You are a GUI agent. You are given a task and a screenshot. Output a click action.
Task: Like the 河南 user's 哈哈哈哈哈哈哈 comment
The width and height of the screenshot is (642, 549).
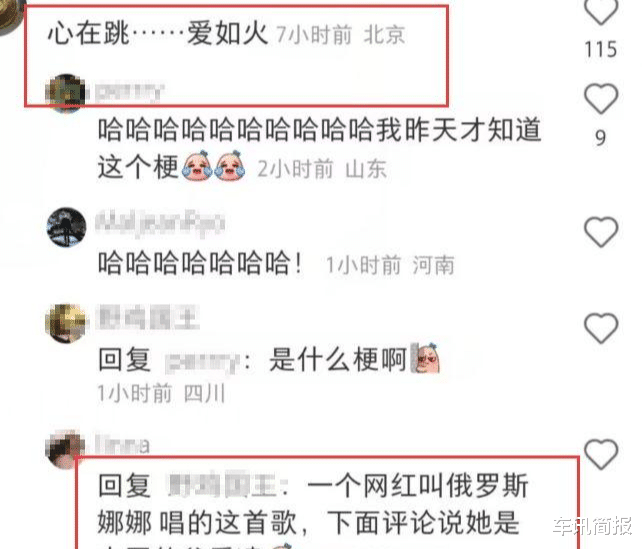pos(601,232)
